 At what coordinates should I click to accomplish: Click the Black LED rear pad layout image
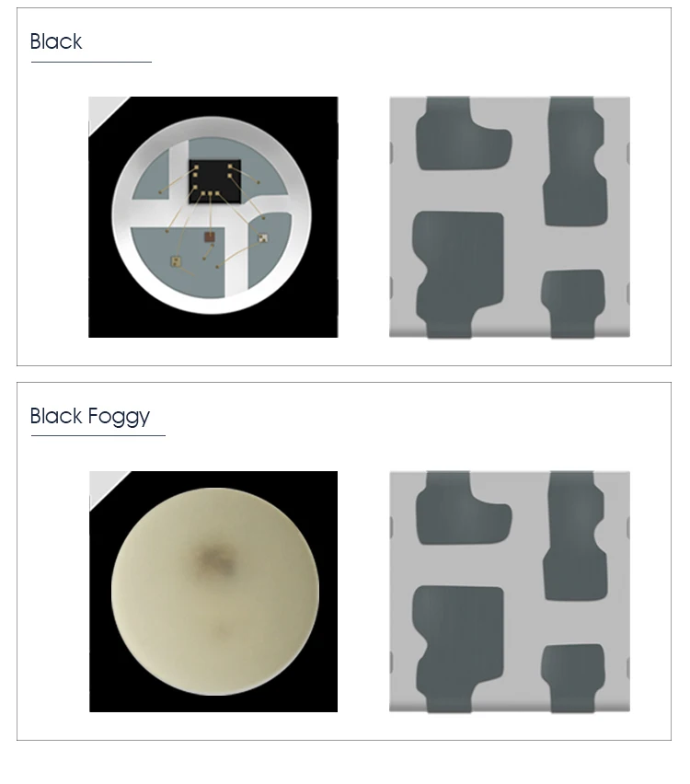510,217
